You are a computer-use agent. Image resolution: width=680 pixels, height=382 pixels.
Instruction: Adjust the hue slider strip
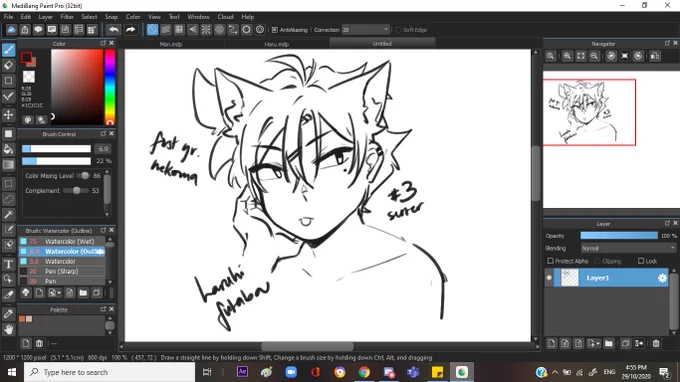[110, 87]
